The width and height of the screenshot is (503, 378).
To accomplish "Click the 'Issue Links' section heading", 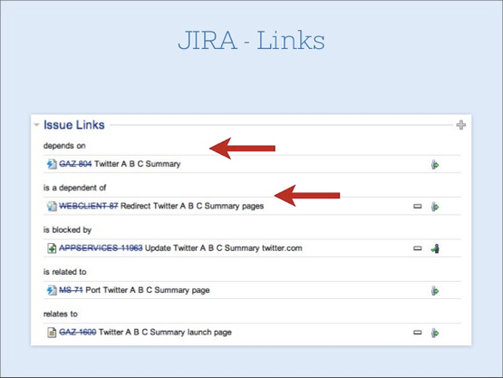I will tap(74, 125).
